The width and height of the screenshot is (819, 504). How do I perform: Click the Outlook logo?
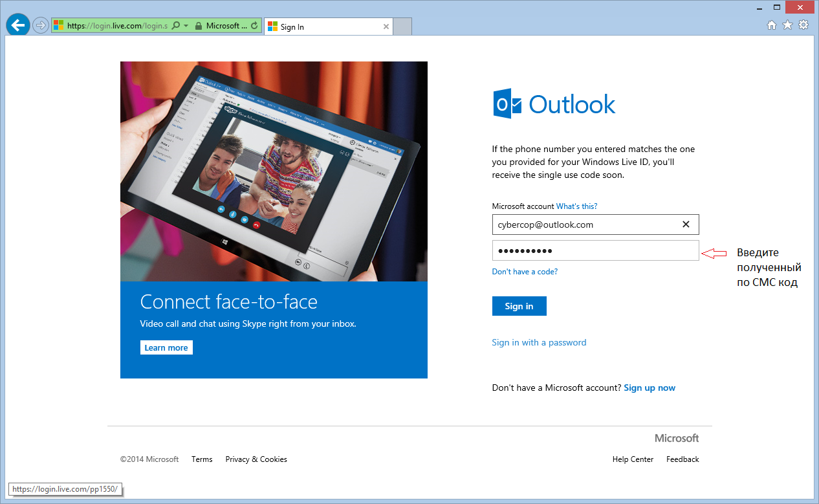[554, 104]
